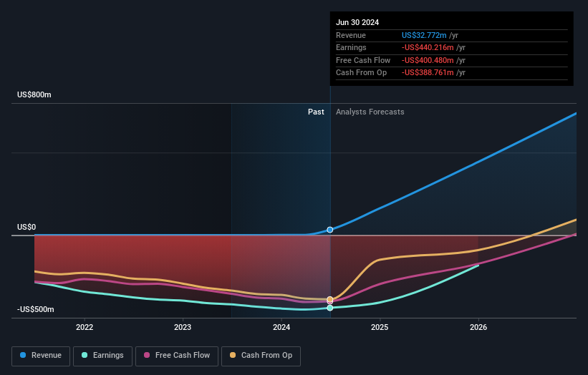
Task: Click the Free Cash Flow label in tooltip
Action: [x=363, y=60]
